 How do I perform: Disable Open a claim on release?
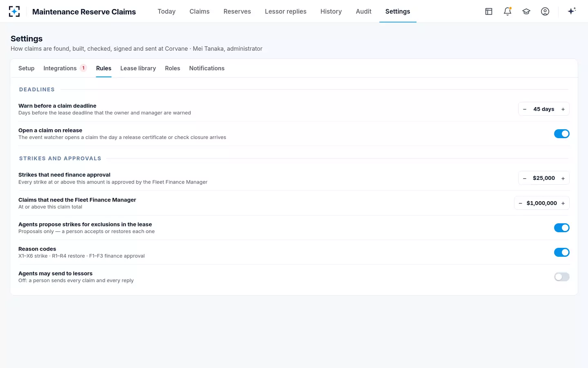(x=562, y=134)
